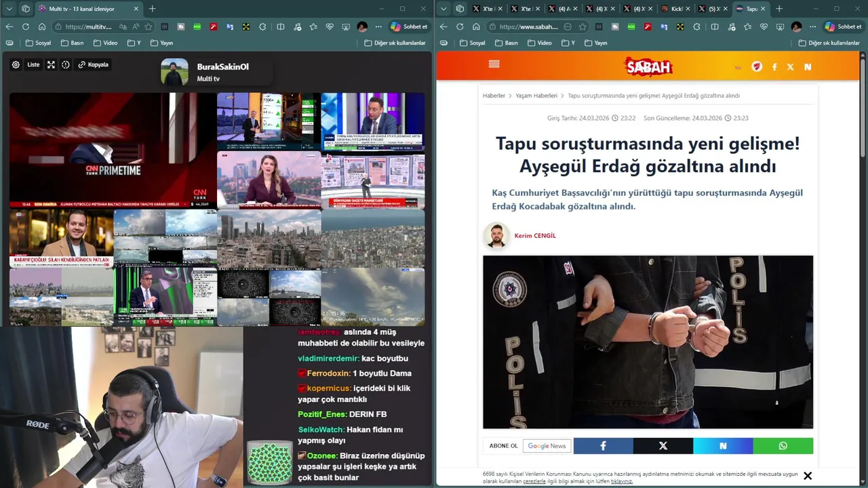The width and height of the screenshot is (868, 488).
Task: Select Multi tv - 13 kanal izleniyor tab
Action: [x=88, y=9]
